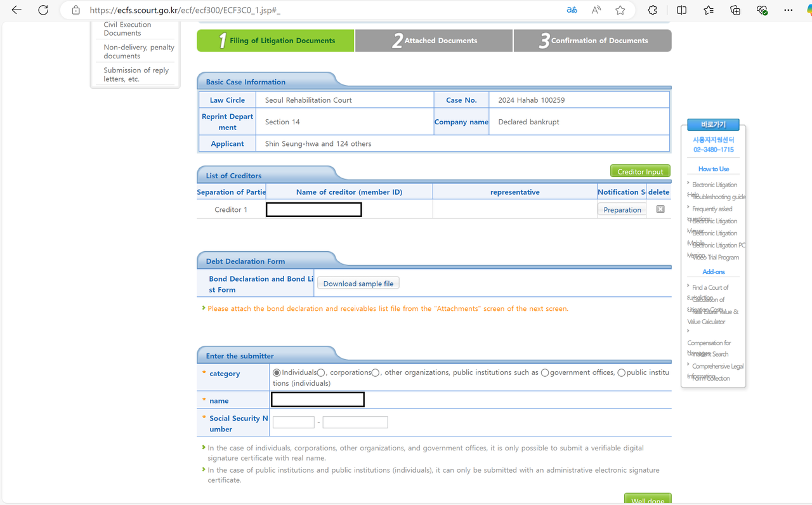This screenshot has width=812, height=505.
Task: Select the corporations radio button
Action: [x=321, y=372]
